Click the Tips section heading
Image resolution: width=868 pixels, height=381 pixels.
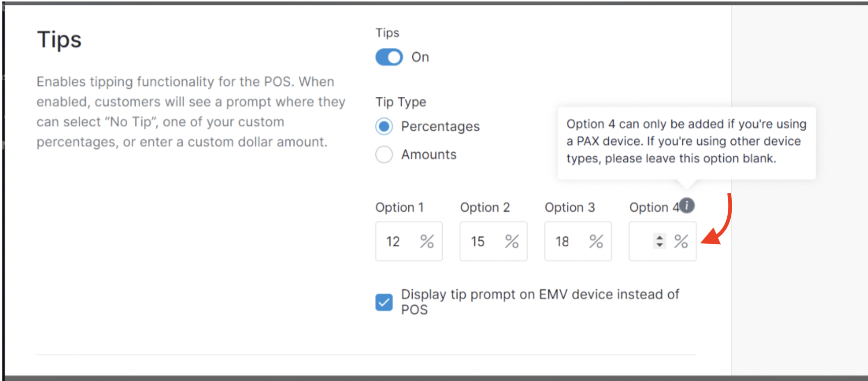[x=59, y=39]
